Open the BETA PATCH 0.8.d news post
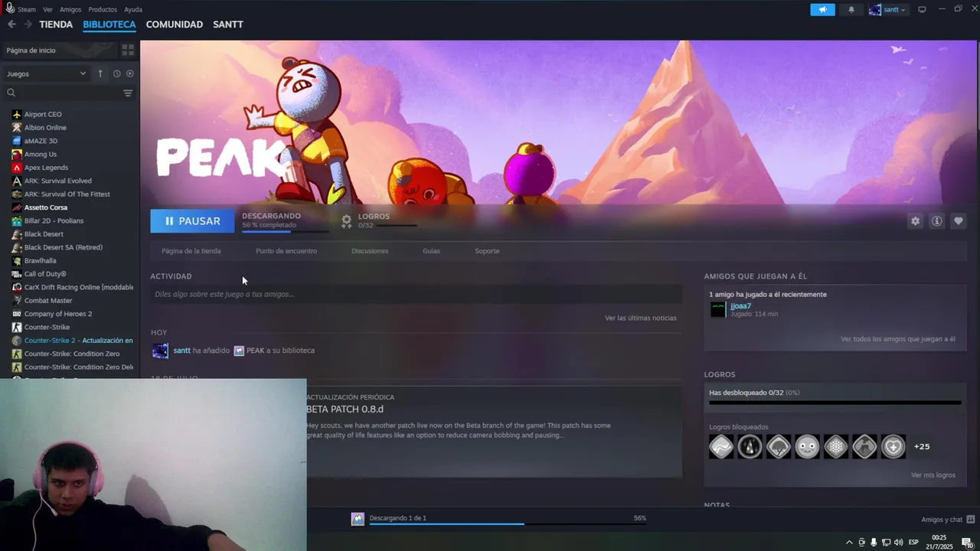The height and width of the screenshot is (551, 980). (345, 409)
